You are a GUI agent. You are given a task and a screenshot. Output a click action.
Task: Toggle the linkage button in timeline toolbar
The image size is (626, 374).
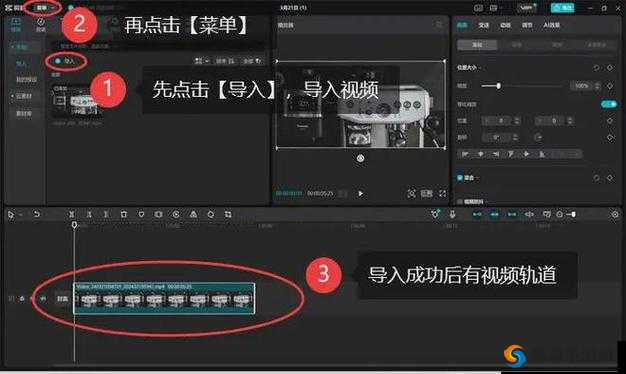[512, 214]
